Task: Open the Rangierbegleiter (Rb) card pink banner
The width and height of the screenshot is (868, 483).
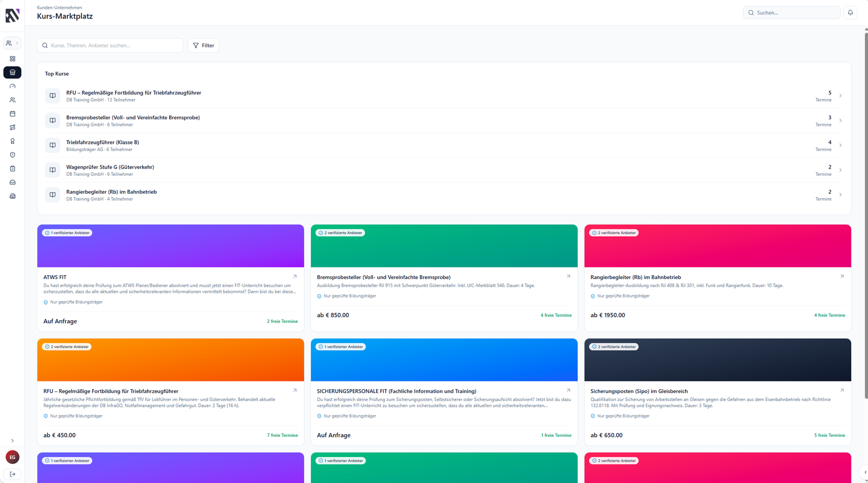Action: point(718,246)
